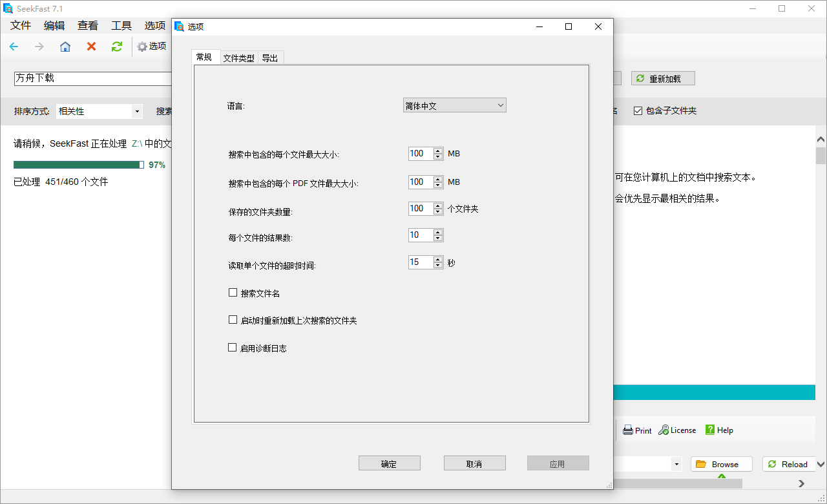827x504 pixels.
Task: Open 选项 gear toolbar button
Action: click(x=152, y=47)
